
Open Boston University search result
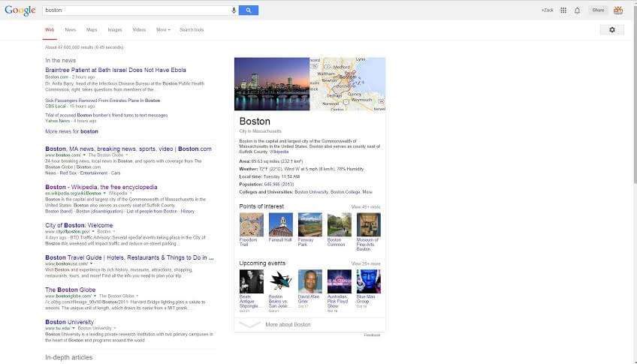click(x=69, y=322)
